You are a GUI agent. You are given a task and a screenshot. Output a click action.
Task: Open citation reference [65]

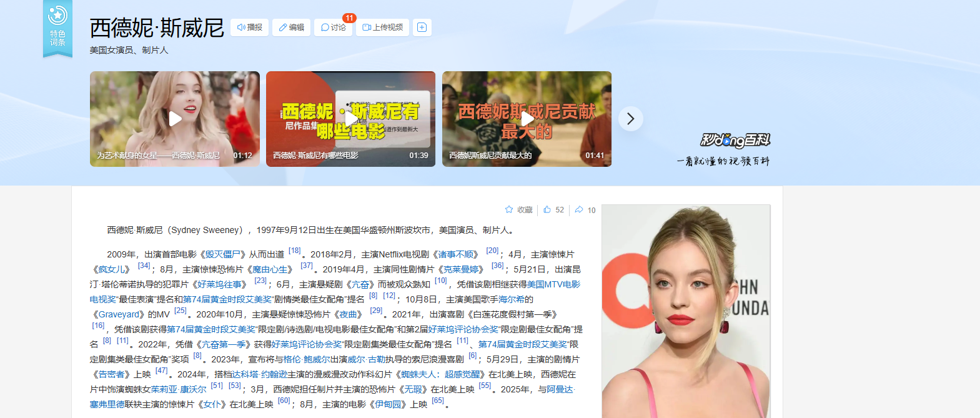(x=438, y=401)
